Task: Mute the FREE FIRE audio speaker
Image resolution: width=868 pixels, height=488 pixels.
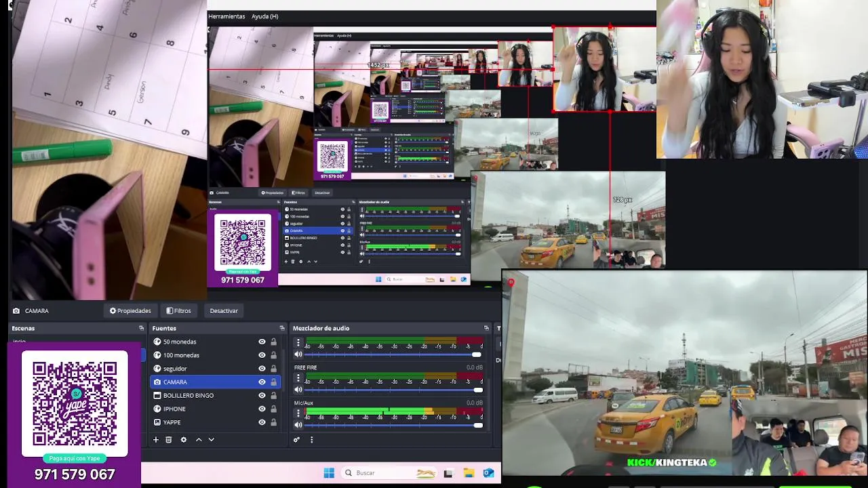Action: [298, 390]
